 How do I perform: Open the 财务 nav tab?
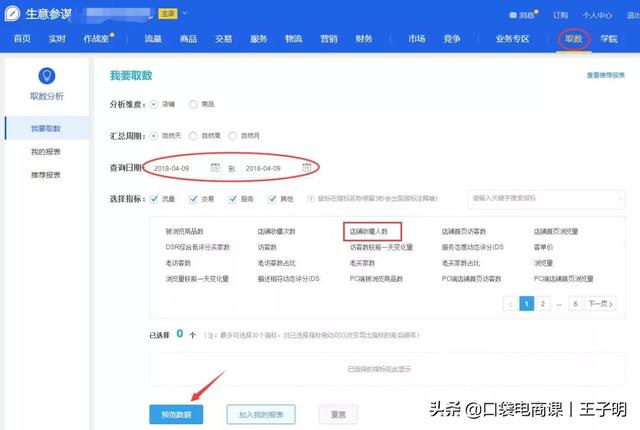(364, 39)
